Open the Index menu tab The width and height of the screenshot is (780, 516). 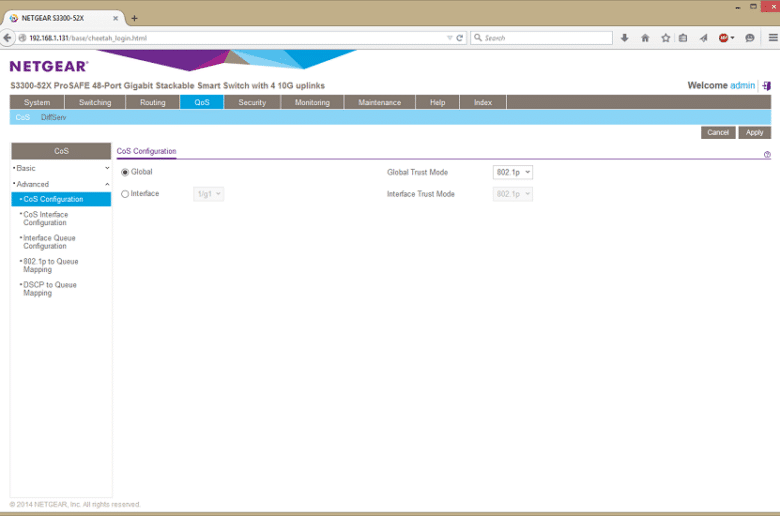483,103
